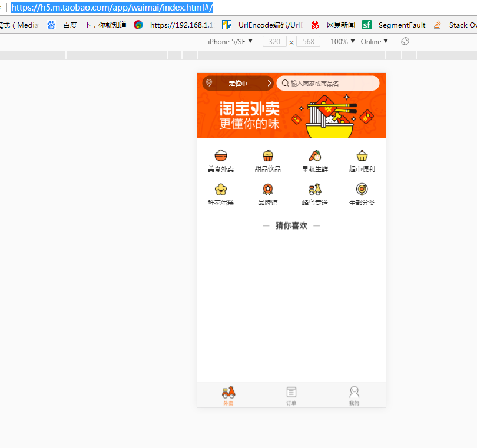The width and height of the screenshot is (477, 448).
Task: Open the 品牌馆 brand hall category
Action: 268,195
